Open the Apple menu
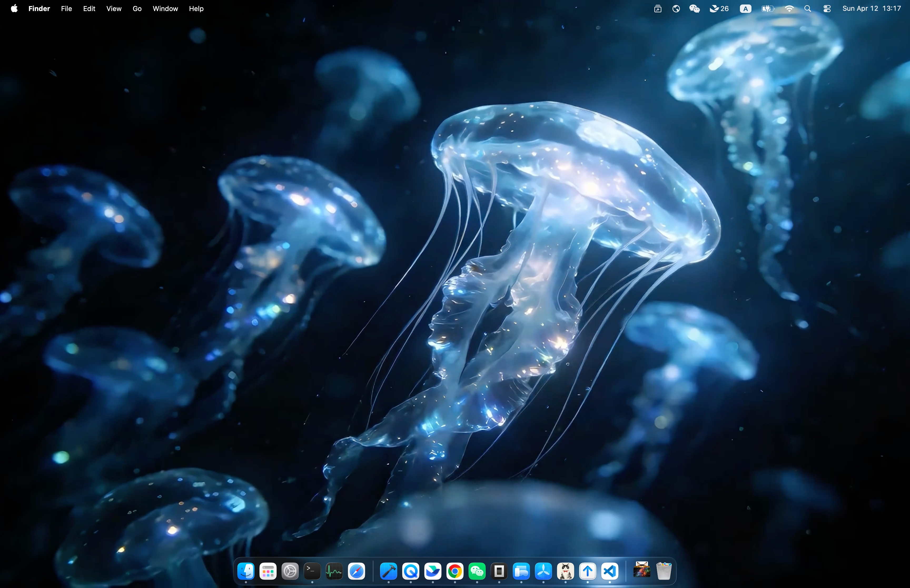Image resolution: width=910 pixels, height=588 pixels. pos(14,8)
